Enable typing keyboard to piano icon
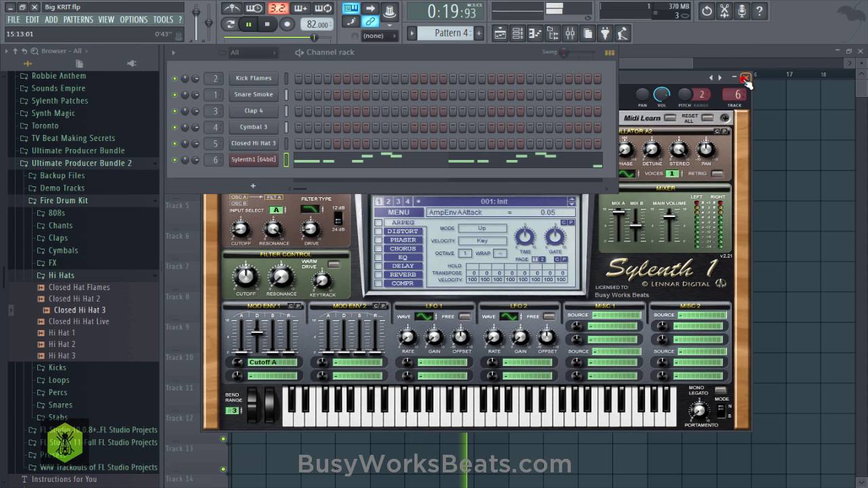The width and height of the screenshot is (868, 488). coord(351,8)
